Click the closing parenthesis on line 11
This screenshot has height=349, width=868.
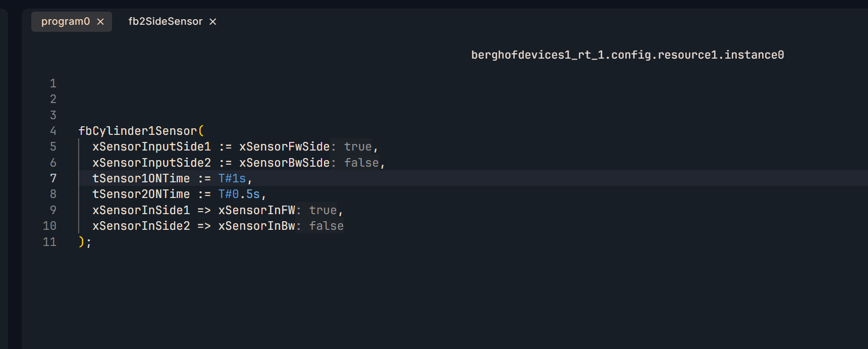[x=81, y=242]
